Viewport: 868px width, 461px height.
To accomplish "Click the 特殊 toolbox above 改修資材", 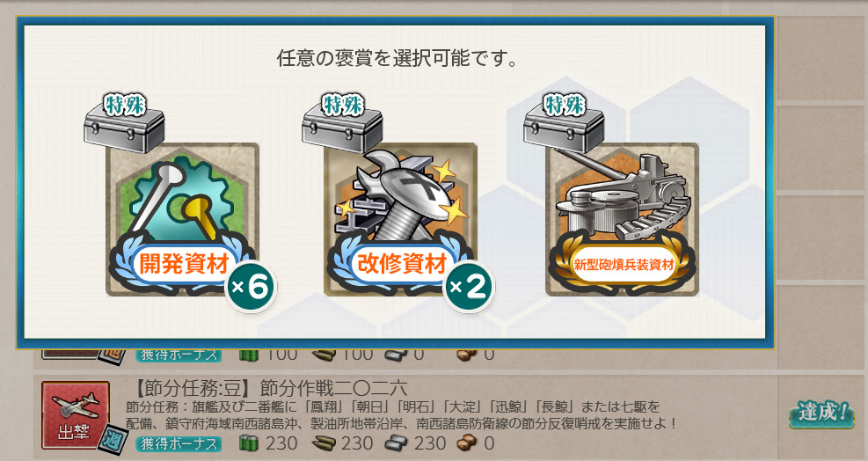I will click(342, 123).
